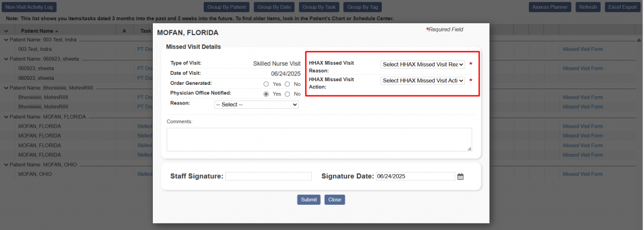Click into the Comments text area
This screenshot has width=644, height=230.
point(319,140)
